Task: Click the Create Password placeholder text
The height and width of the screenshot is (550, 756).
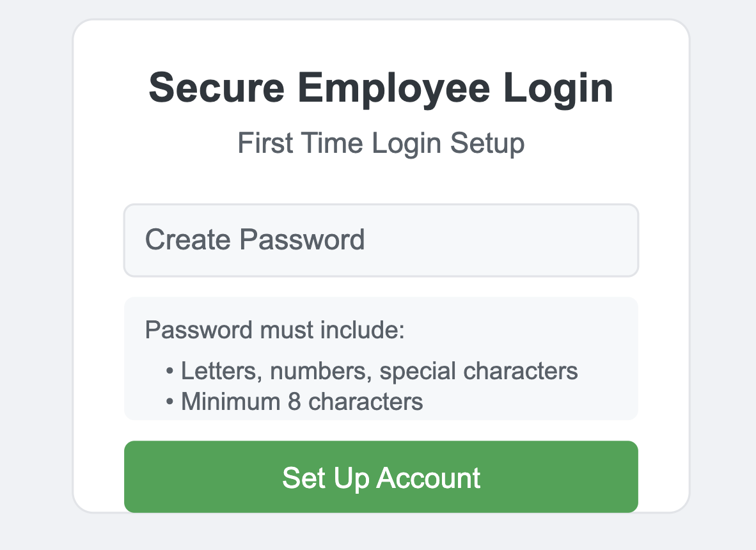Action: point(255,240)
